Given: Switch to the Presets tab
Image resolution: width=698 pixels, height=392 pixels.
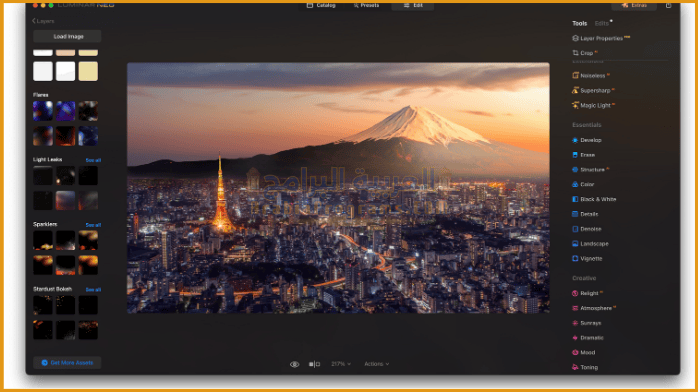Looking at the screenshot, I should pos(366,5).
